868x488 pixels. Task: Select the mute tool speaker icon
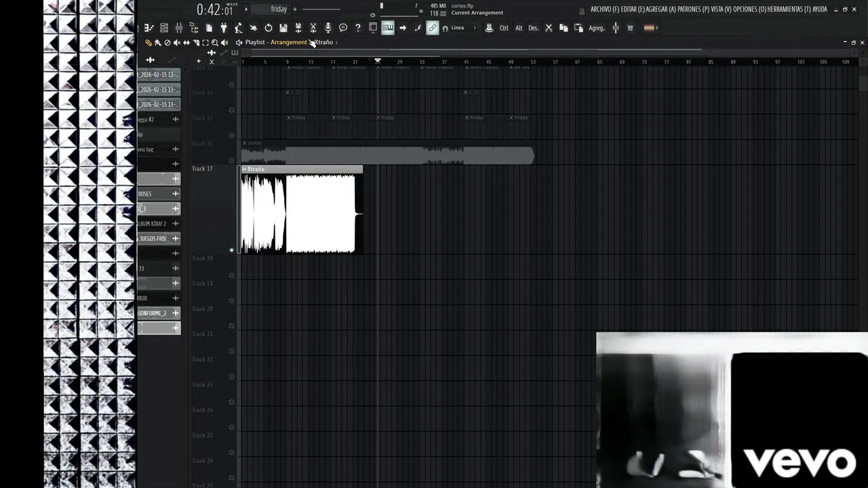(176, 42)
